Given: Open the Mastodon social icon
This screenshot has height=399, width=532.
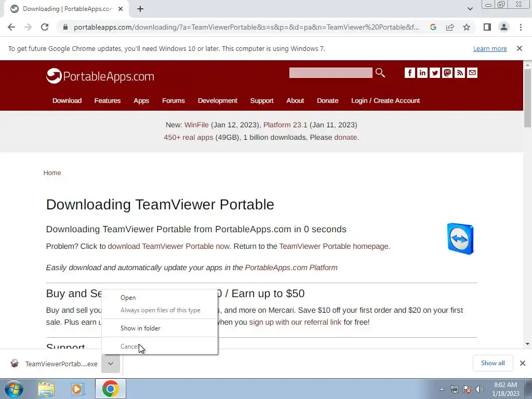Looking at the screenshot, I should point(447,73).
